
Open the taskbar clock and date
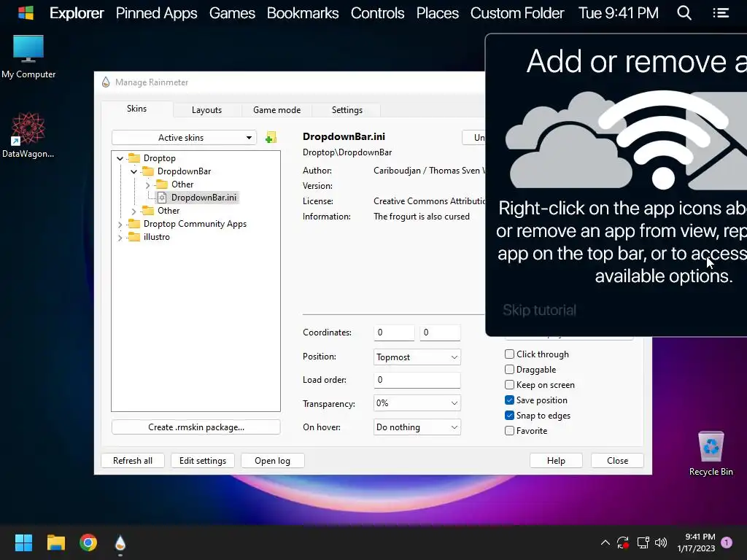696,542
